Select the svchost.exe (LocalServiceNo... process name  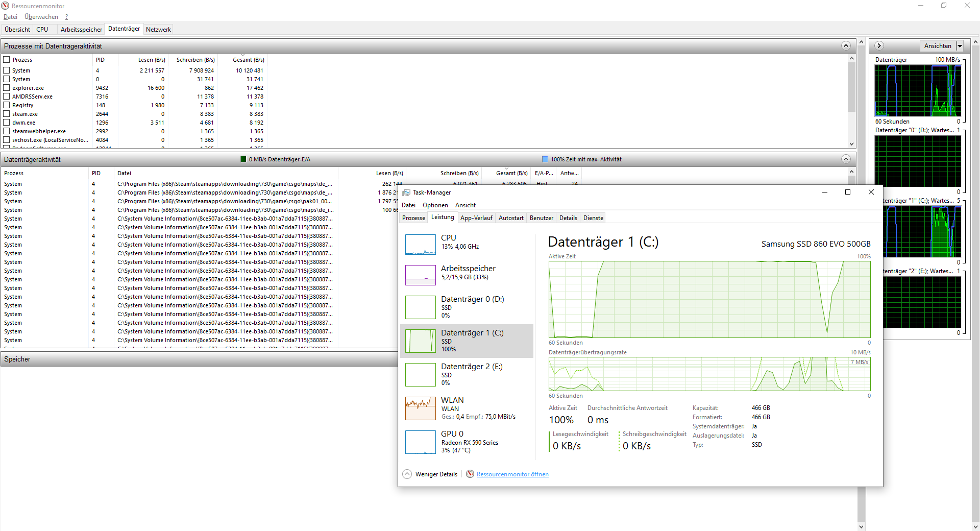[50, 140]
